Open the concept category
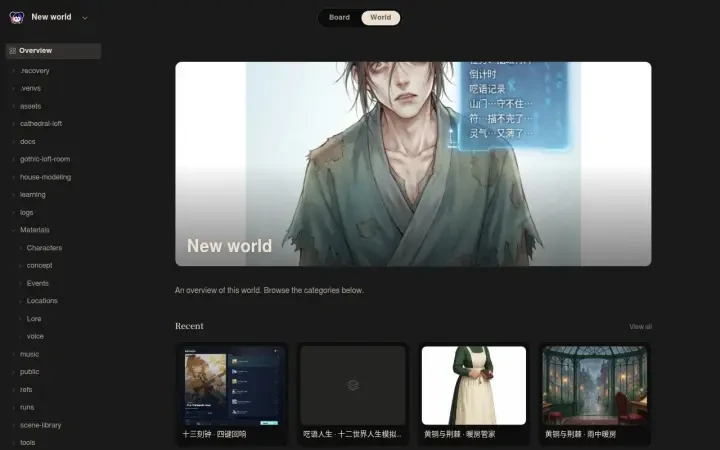The width and height of the screenshot is (720, 450). [x=39, y=265]
